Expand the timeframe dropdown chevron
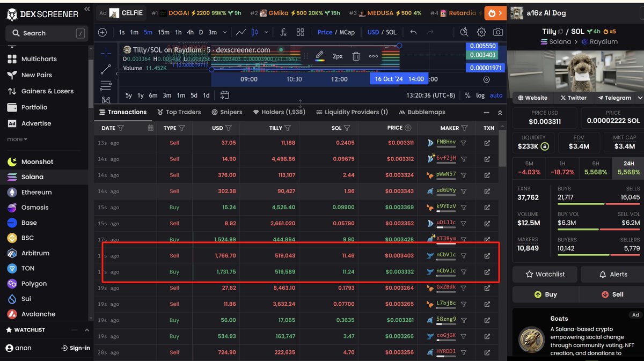The height and width of the screenshot is (361, 644). click(225, 32)
